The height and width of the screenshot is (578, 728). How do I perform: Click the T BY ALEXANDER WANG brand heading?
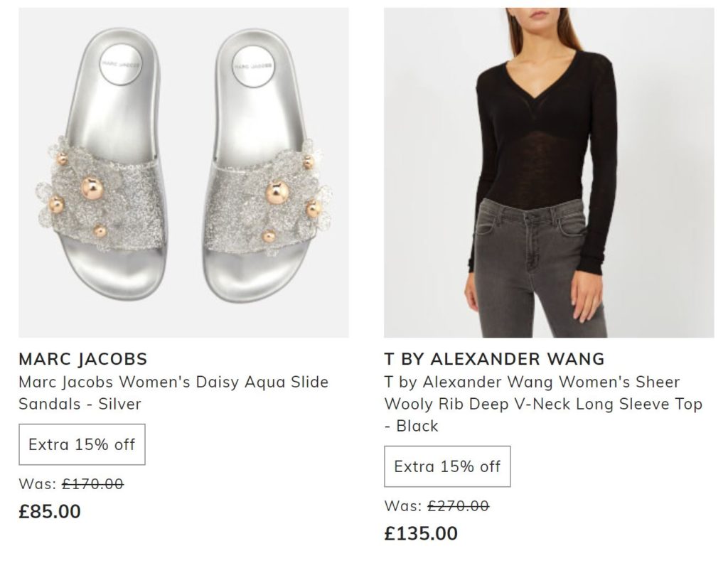493,358
